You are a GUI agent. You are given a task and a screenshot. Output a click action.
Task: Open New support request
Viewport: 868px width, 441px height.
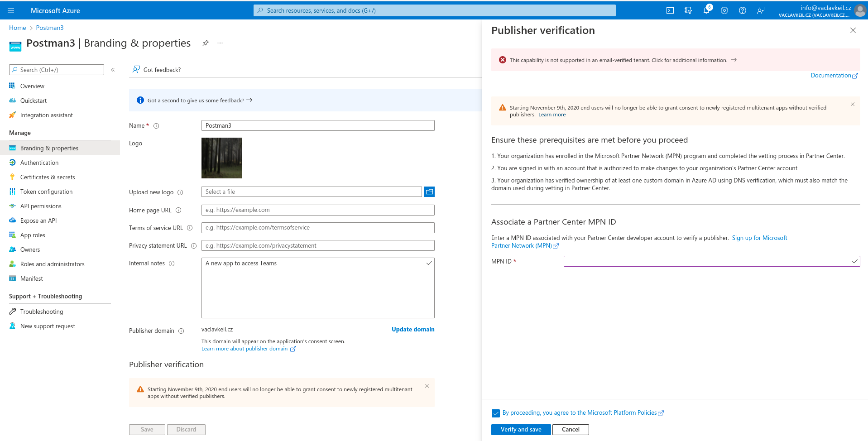point(48,326)
